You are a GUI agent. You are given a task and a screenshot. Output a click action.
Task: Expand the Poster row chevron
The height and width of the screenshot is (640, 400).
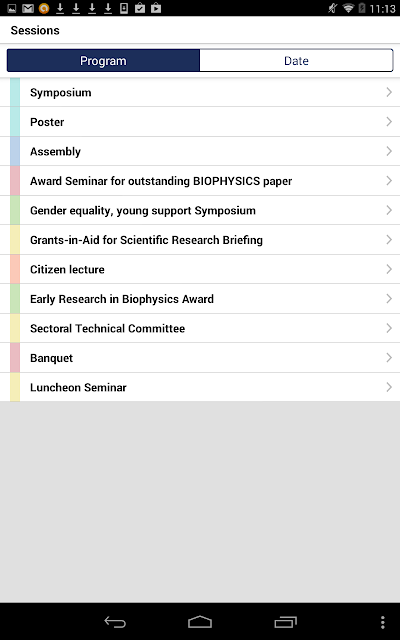(389, 122)
